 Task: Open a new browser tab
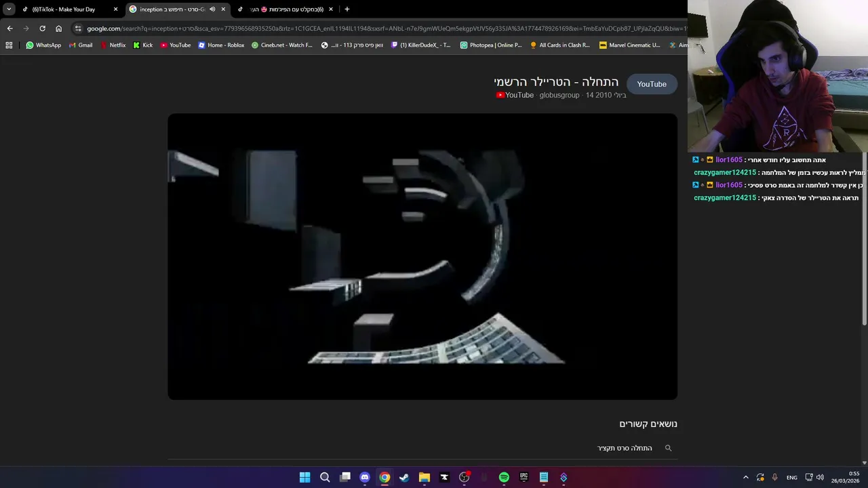(347, 9)
